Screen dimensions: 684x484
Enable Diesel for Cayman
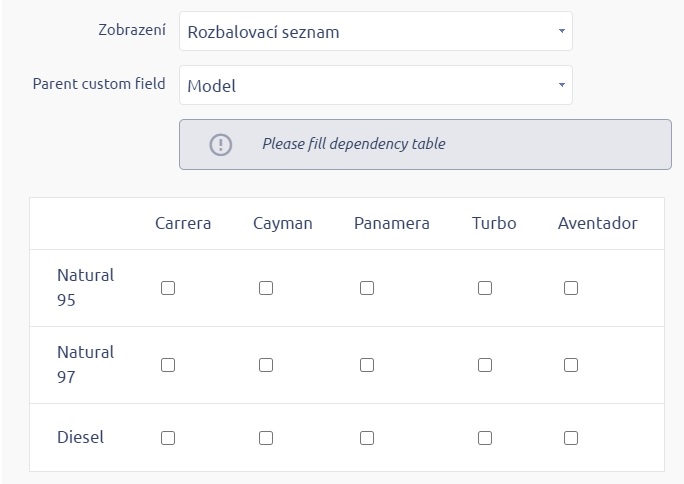pyautogui.click(x=266, y=438)
